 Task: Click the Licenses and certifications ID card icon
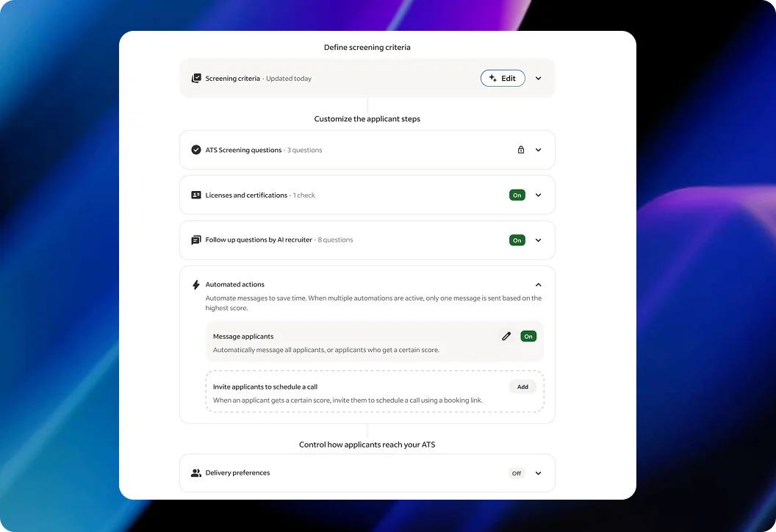(196, 195)
